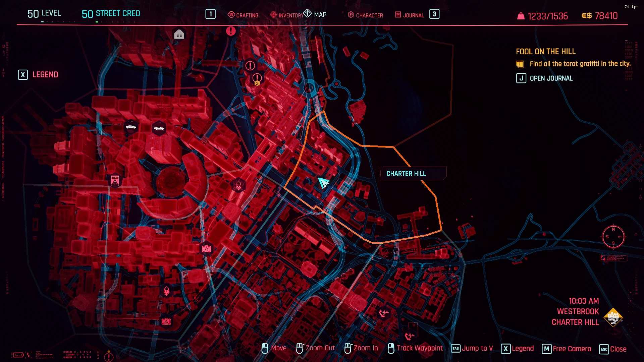The image size is (644, 362).
Task: Click the upper ripperdoc clinic icon
Action: pyautogui.click(x=383, y=313)
